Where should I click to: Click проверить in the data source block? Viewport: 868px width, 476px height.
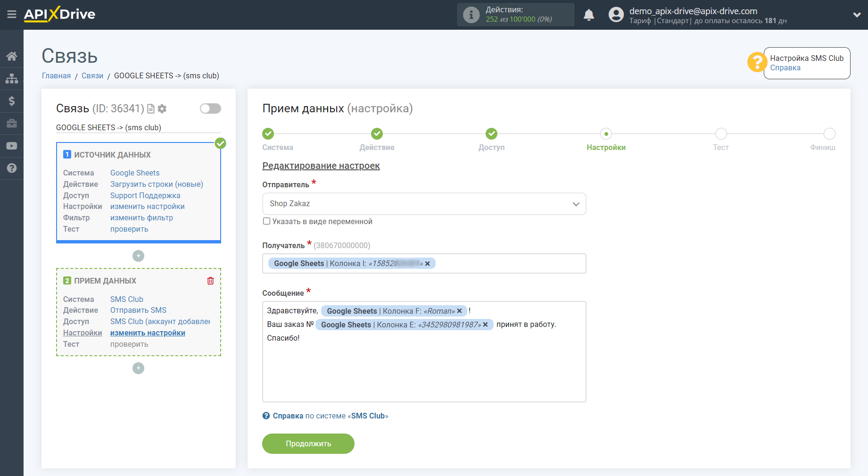(129, 229)
